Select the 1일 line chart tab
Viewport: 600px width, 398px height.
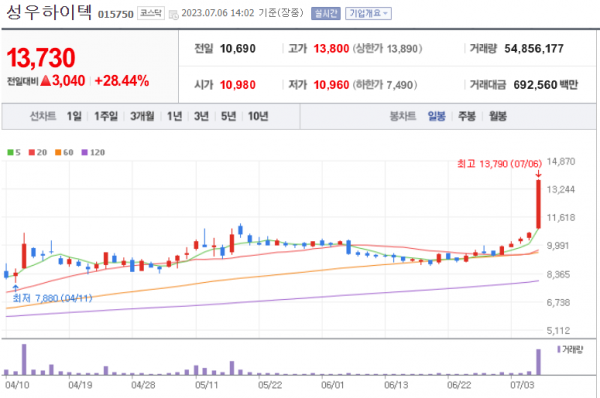tap(74, 116)
